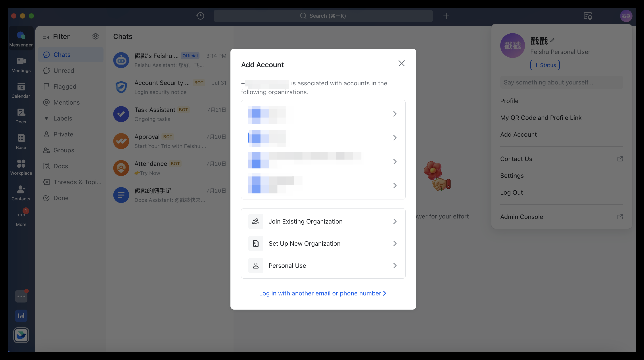
Task: Collapse the Labels disclosure triangle
Action: [x=46, y=118]
